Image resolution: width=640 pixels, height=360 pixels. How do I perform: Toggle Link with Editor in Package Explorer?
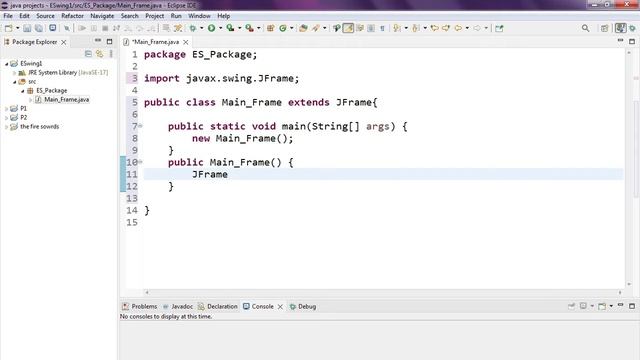point(100,53)
